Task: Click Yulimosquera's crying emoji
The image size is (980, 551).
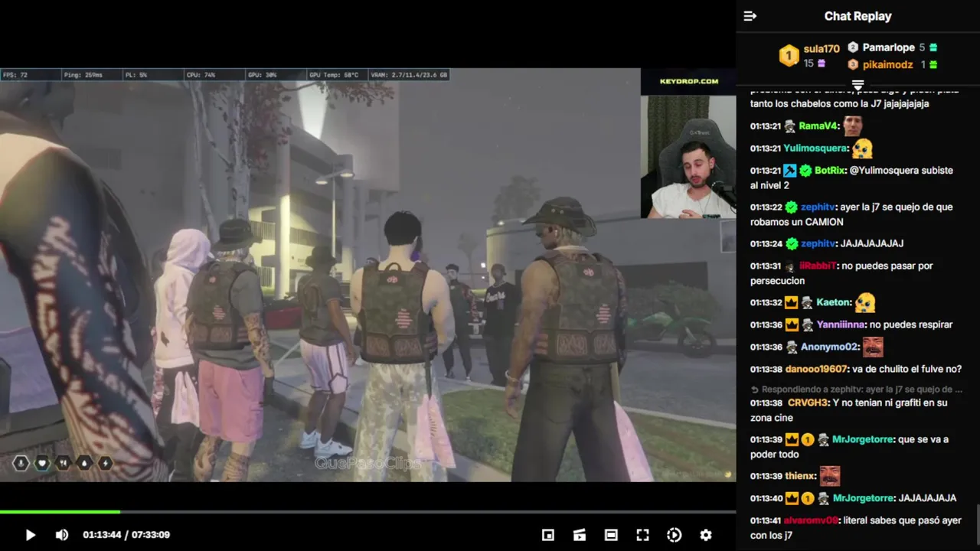Action: tap(862, 148)
